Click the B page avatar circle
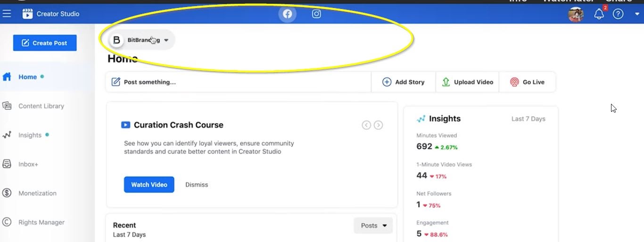 (116, 40)
